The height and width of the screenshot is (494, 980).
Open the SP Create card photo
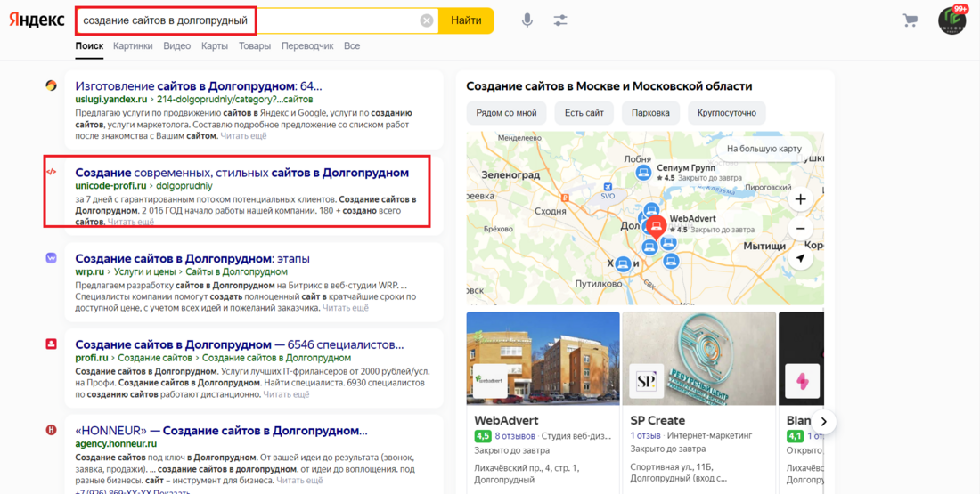click(698, 359)
